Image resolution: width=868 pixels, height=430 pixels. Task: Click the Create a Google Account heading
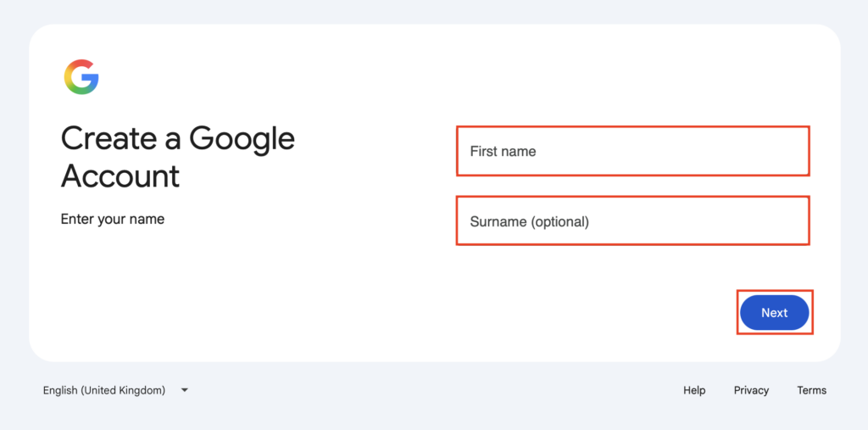[178, 158]
